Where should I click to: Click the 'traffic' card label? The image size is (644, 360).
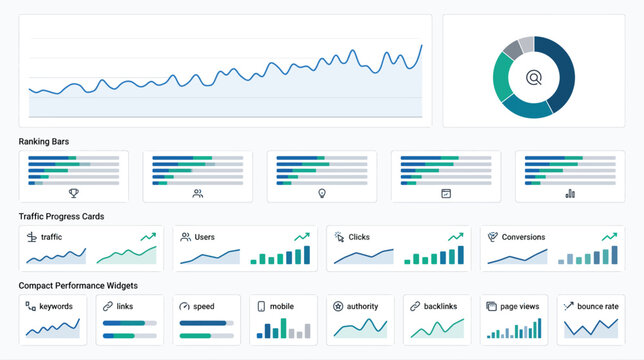pos(51,237)
